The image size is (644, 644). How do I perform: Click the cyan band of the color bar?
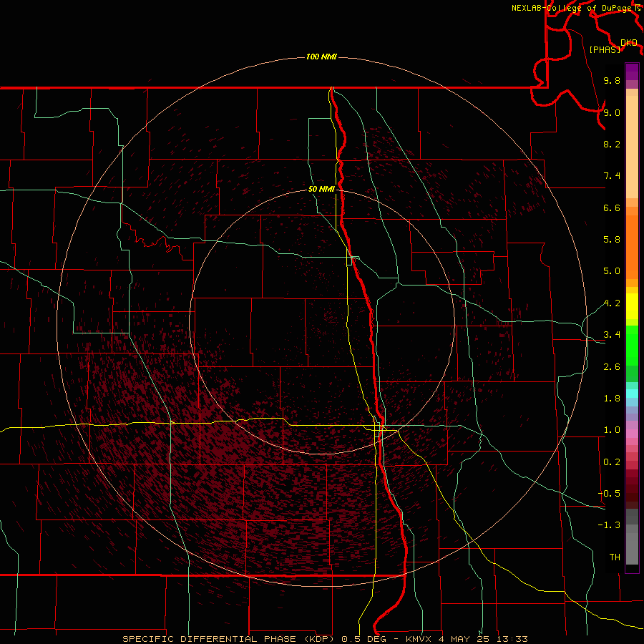[x=632, y=394]
